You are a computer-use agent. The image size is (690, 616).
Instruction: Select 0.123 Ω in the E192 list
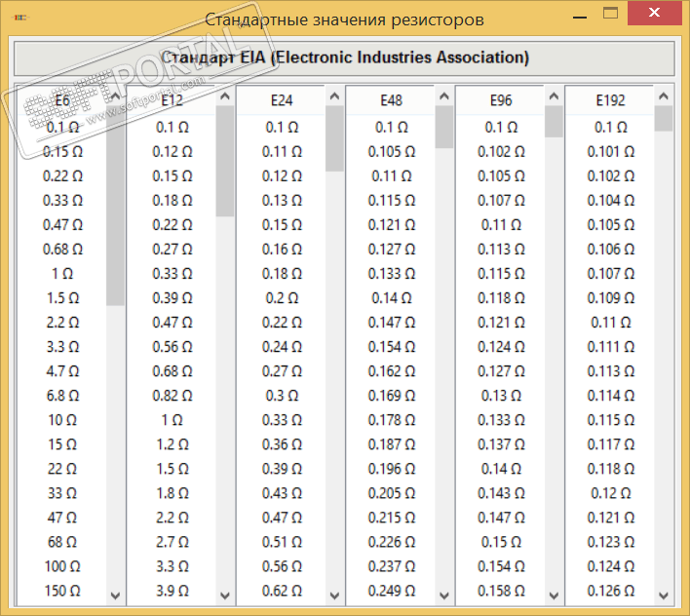(x=610, y=542)
